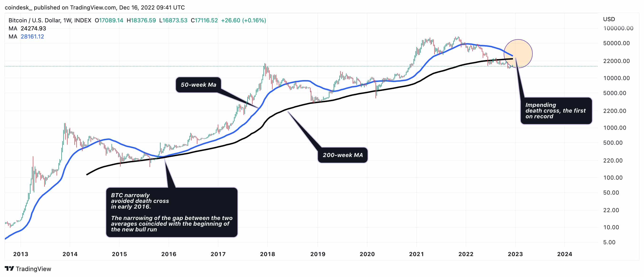Click the 100000.00 price scale level
The height and width of the screenshot is (277, 644).
[618, 28]
